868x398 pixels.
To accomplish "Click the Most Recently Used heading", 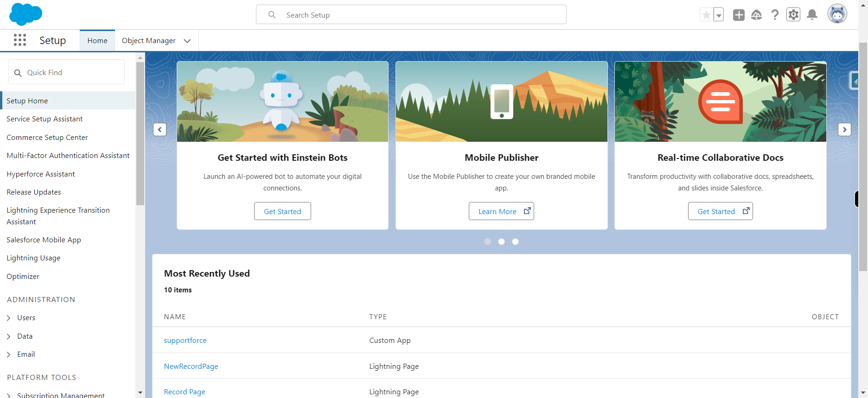I will (x=207, y=273).
